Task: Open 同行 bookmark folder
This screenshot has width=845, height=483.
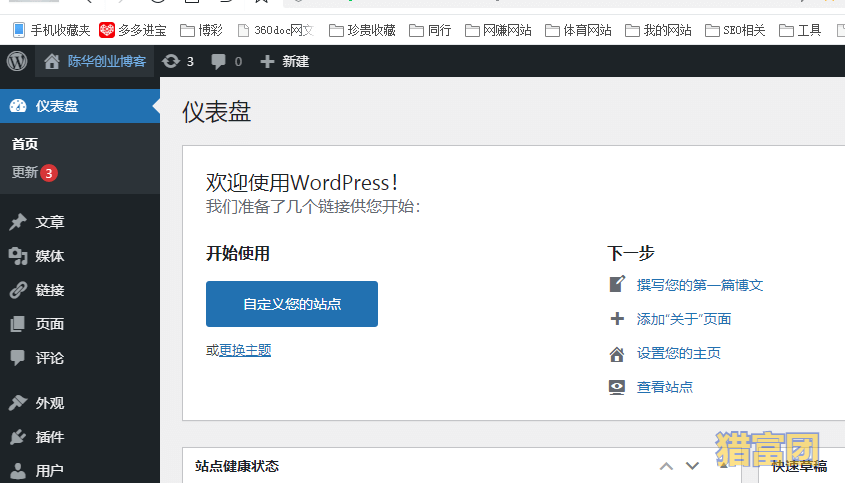Action: pos(430,30)
